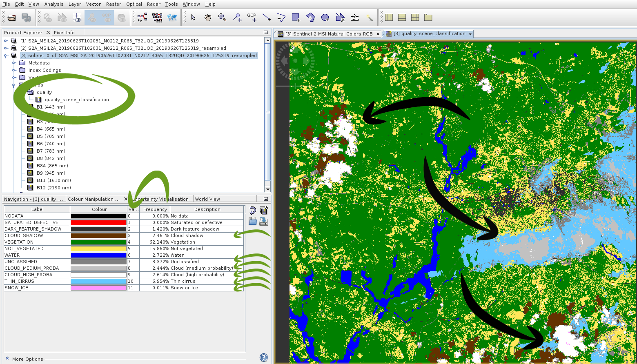Expand product [1] S2A_MSIL2A tree node

(x=6, y=41)
